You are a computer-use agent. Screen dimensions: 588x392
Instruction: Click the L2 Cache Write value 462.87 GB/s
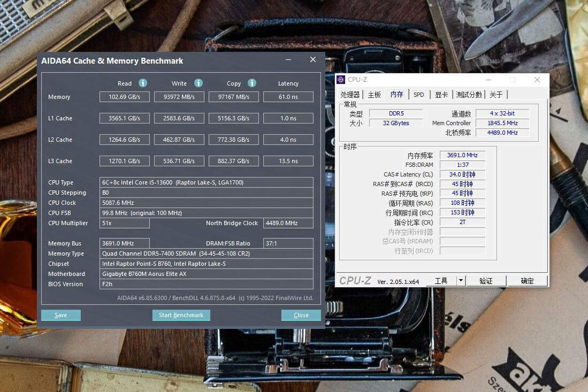pos(179,140)
